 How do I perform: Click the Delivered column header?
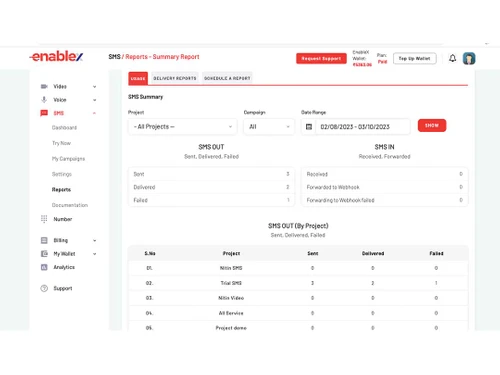pos(373,253)
